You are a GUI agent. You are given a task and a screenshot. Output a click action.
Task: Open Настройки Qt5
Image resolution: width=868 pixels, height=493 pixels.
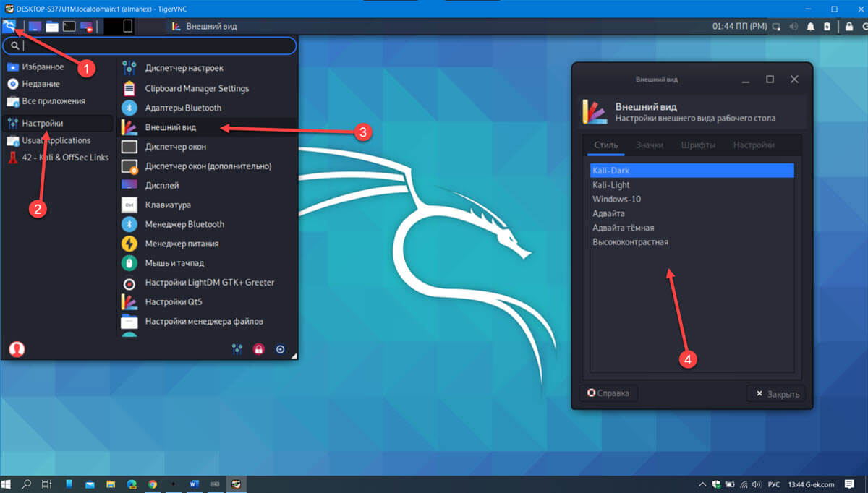[207, 301]
